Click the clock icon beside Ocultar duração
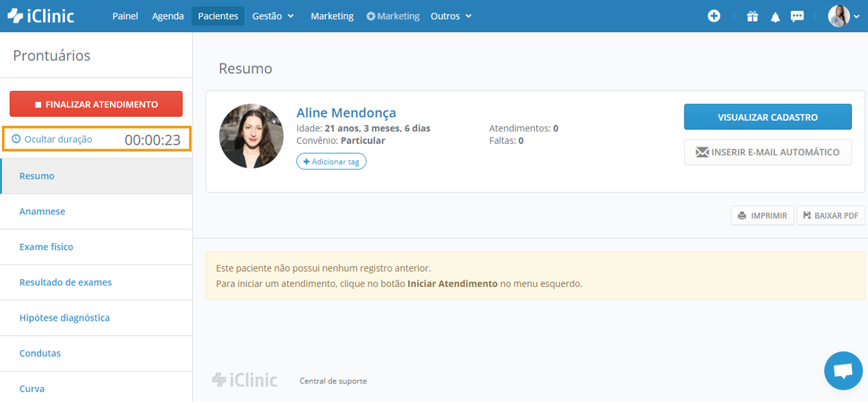Viewport: 868px width, 403px height. click(17, 139)
